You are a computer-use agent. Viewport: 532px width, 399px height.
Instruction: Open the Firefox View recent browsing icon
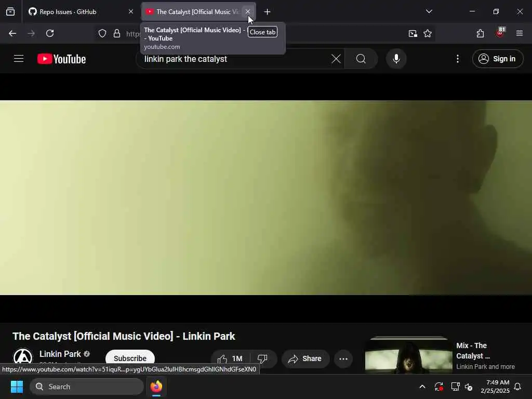click(x=10, y=12)
